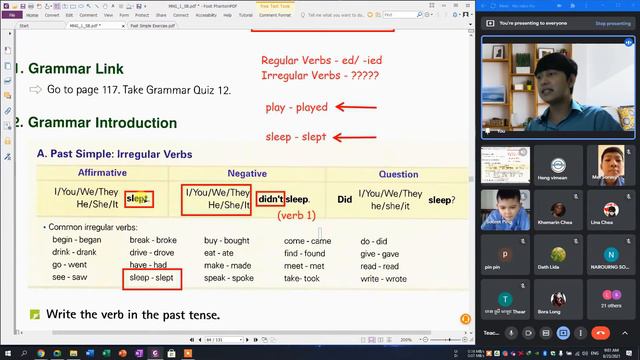Select the continuous page view mode icon
The width and height of the screenshot is (640, 360).
click(372, 340)
